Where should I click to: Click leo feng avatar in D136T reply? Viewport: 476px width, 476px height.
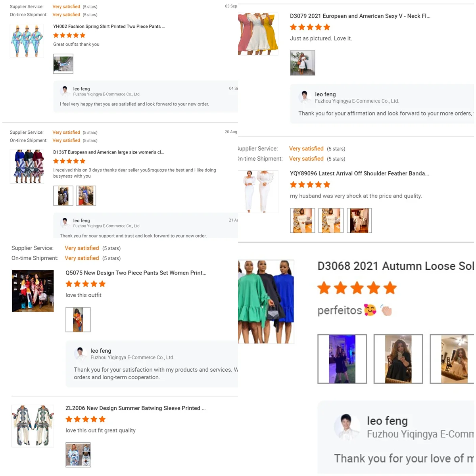(x=65, y=223)
